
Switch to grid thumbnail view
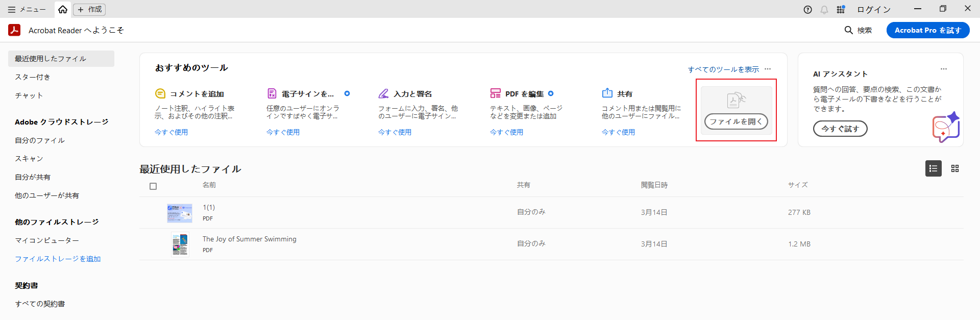click(955, 168)
